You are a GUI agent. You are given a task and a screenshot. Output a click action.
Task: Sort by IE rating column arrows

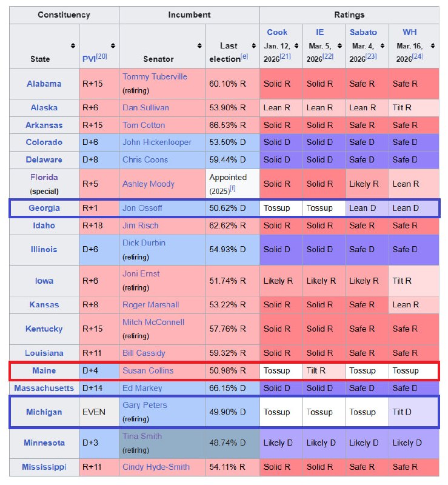click(339, 45)
